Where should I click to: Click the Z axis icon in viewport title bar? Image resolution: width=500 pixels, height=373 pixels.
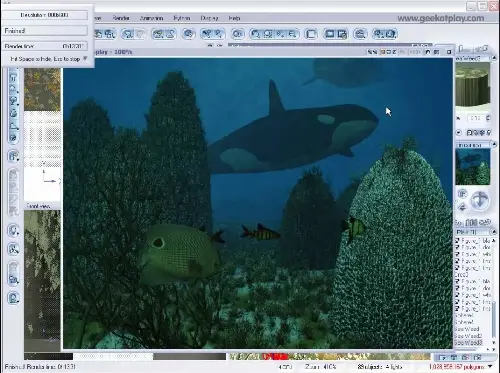(x=394, y=52)
